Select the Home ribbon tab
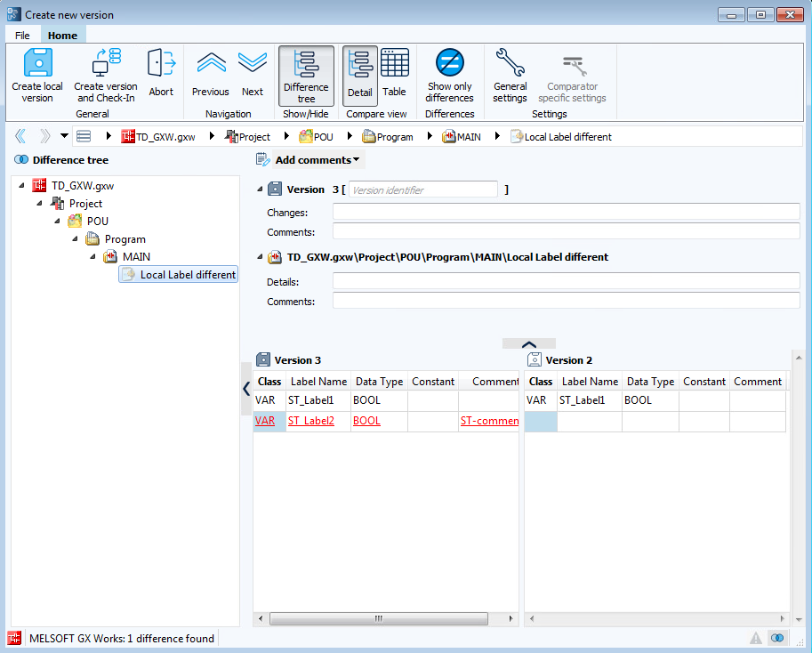 coord(62,36)
